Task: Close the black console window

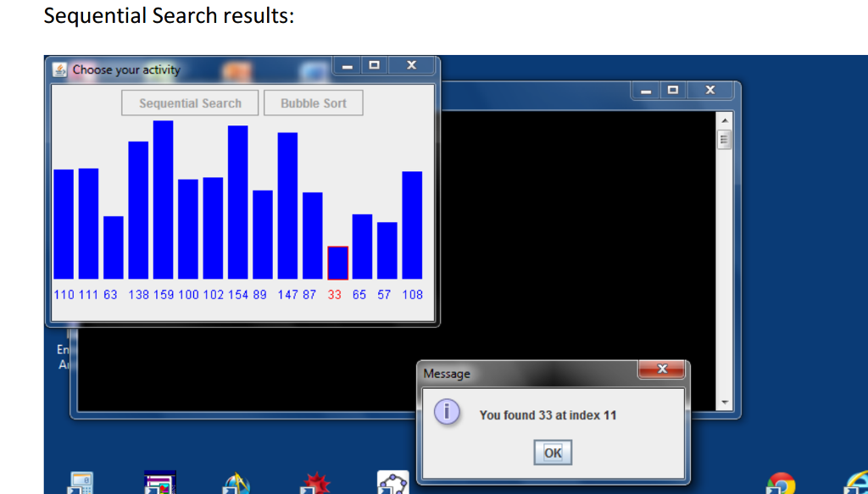Action: [x=710, y=90]
